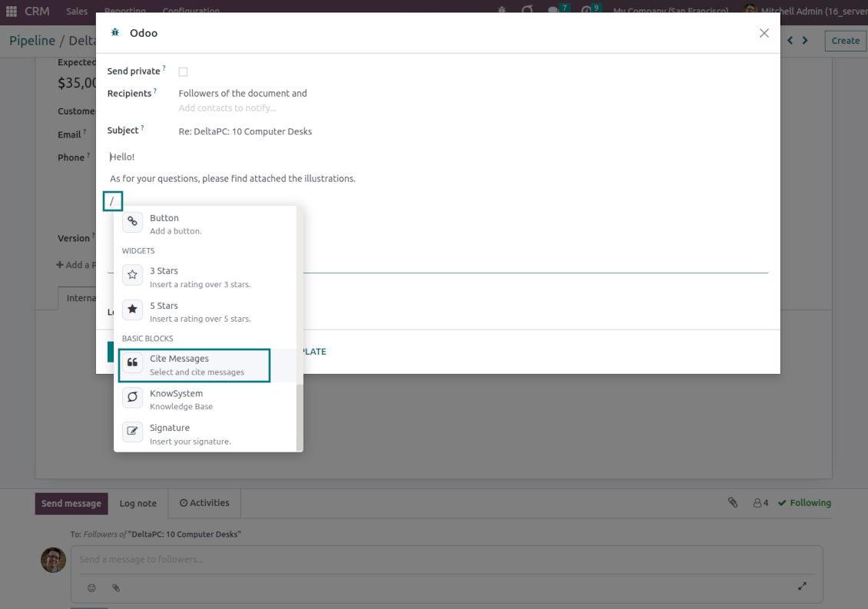Screen dimensions: 868x609
Task: Close the Odoo composer dialog
Action: pos(764,33)
